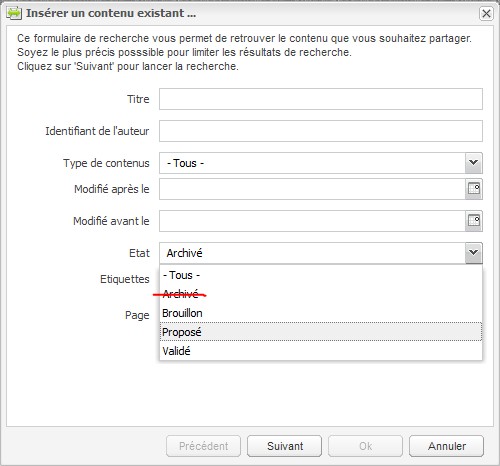
Task: Click the Annuler button
Action: coord(447,446)
